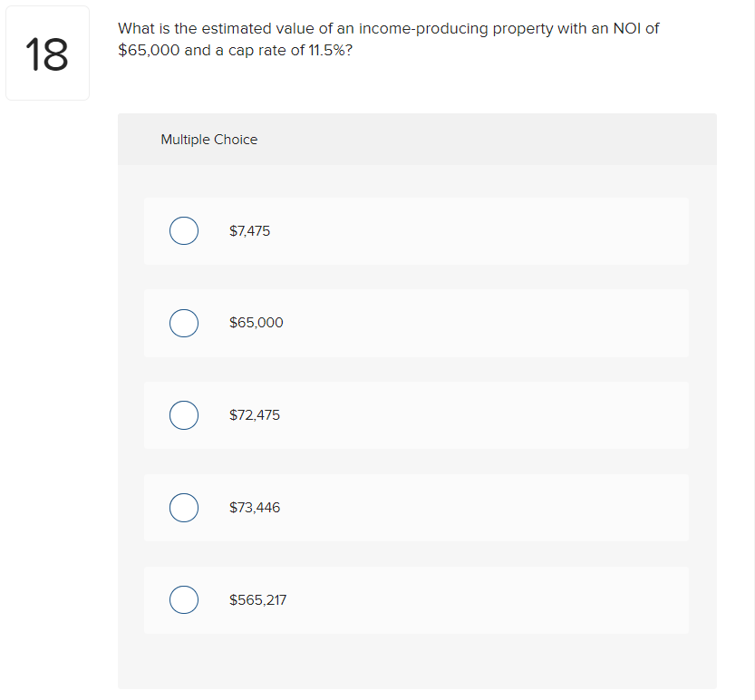Click the middle answer option row
This screenshot has height=700, width=755.
416,415
